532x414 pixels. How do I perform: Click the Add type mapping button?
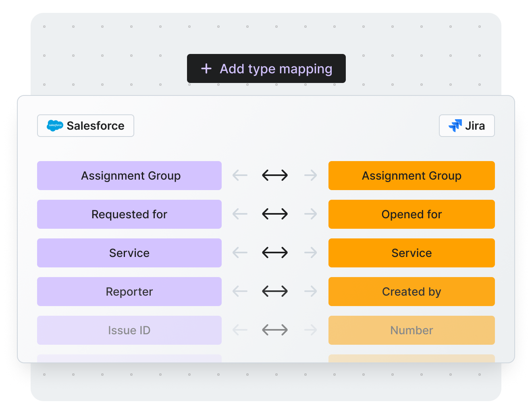[x=266, y=68]
